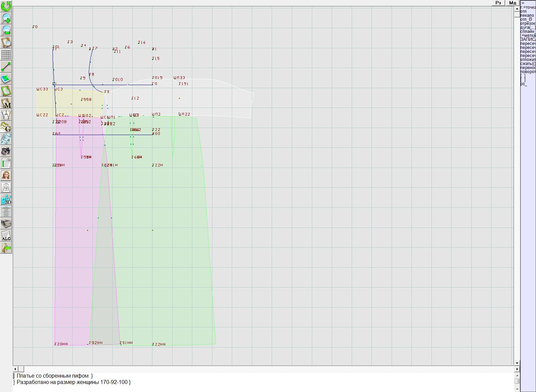Open the 3D view icon

click(6, 200)
